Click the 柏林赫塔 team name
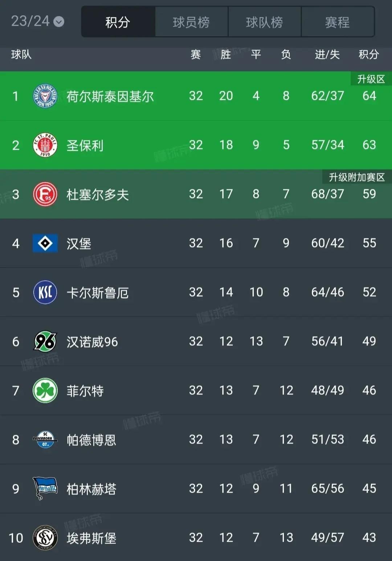Viewport: 392px width, 561px height. 91,489
